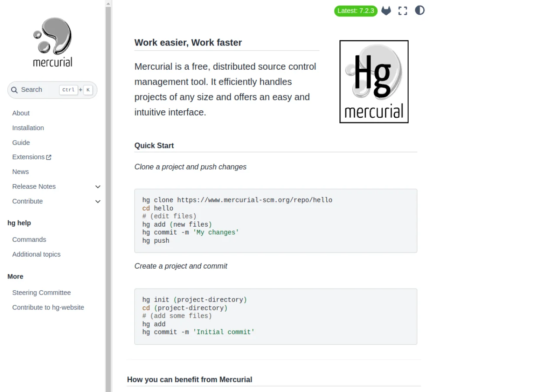Click 'How you can benefit from Mercurial' heading

point(190,379)
